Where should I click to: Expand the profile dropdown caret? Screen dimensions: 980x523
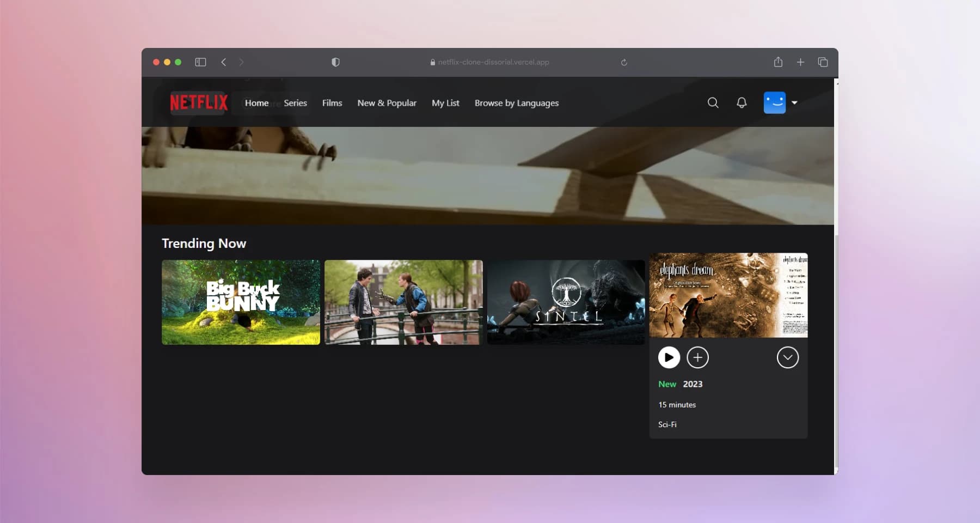tap(794, 102)
